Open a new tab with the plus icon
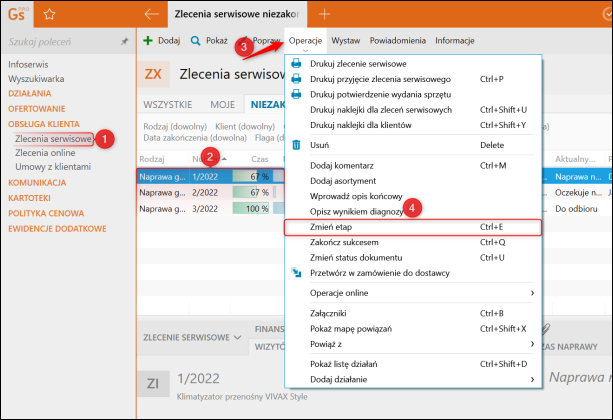Image resolution: width=613 pixels, height=420 pixels. tap(324, 14)
